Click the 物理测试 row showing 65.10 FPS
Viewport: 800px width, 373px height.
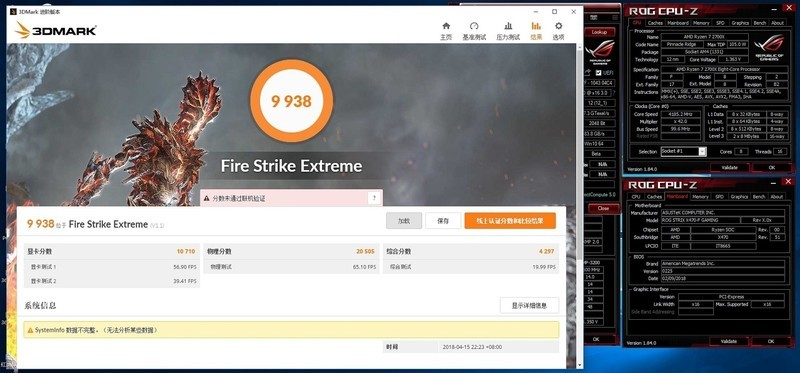point(291,267)
